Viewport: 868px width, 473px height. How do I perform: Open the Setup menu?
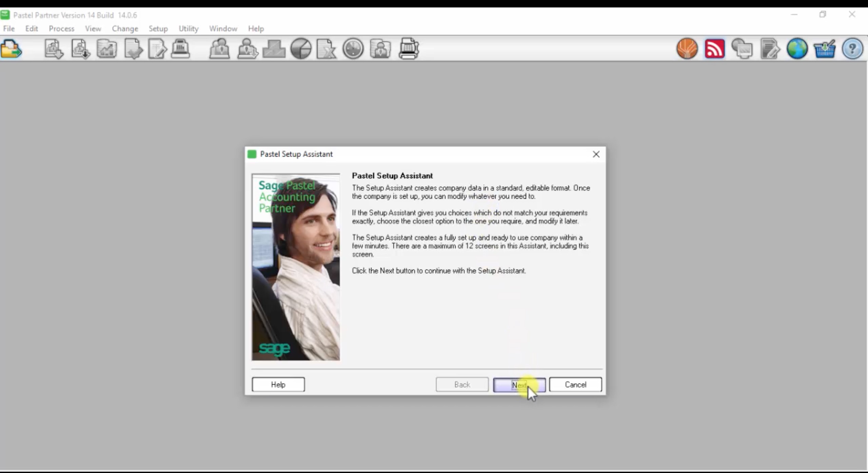click(x=158, y=29)
